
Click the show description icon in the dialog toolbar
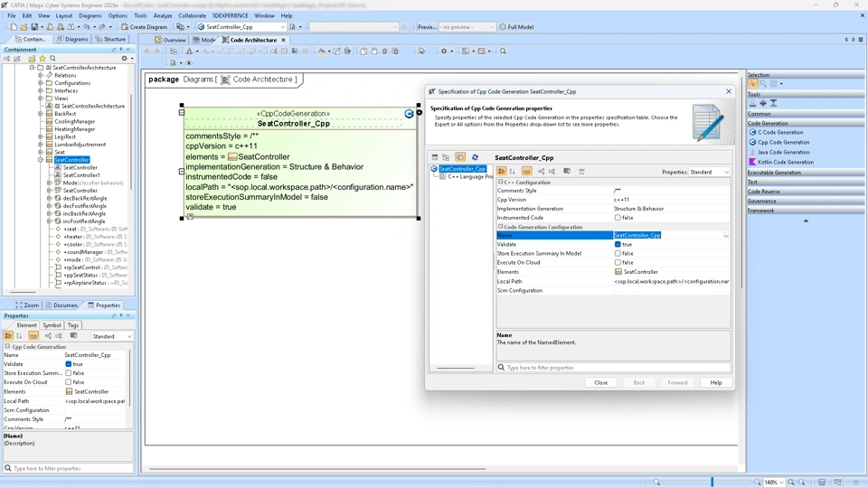(x=566, y=172)
